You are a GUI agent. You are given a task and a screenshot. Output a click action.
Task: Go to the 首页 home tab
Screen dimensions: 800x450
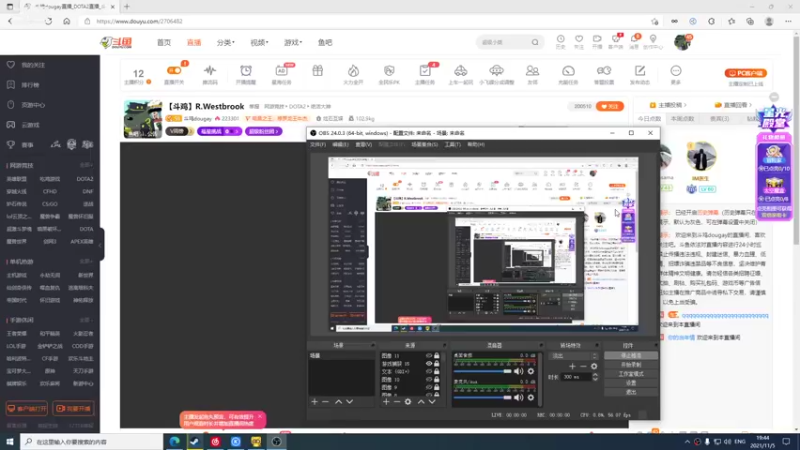pos(164,42)
